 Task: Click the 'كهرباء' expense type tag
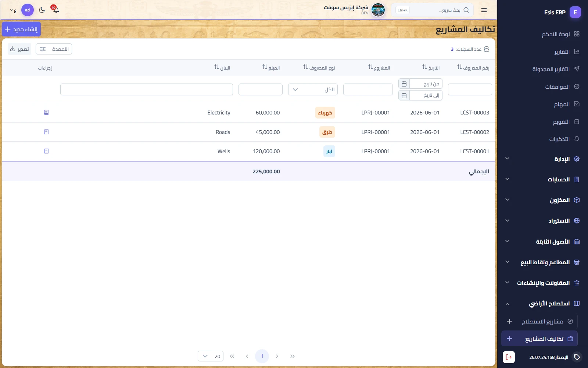point(325,113)
